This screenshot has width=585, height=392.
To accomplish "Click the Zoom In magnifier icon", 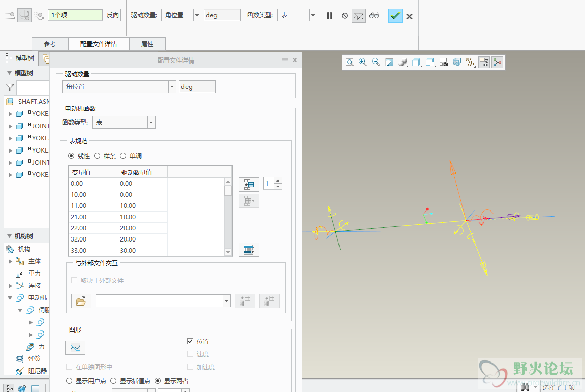I will click(x=363, y=63).
